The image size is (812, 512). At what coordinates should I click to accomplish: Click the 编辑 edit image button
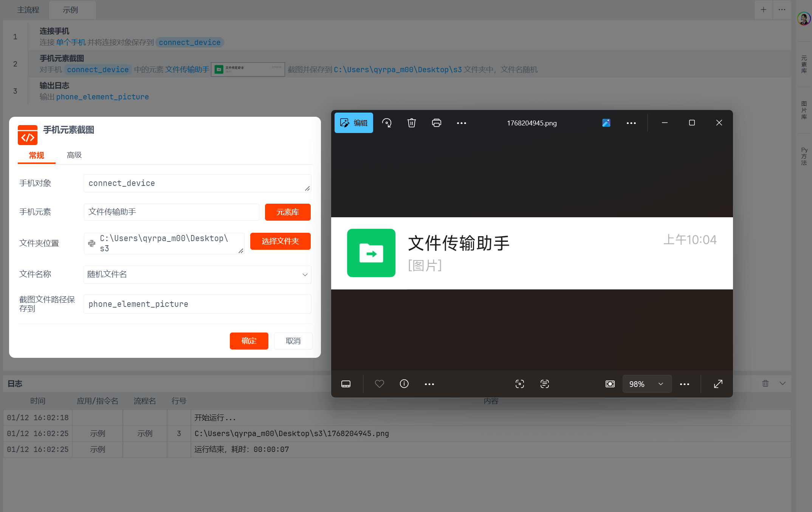click(x=353, y=123)
